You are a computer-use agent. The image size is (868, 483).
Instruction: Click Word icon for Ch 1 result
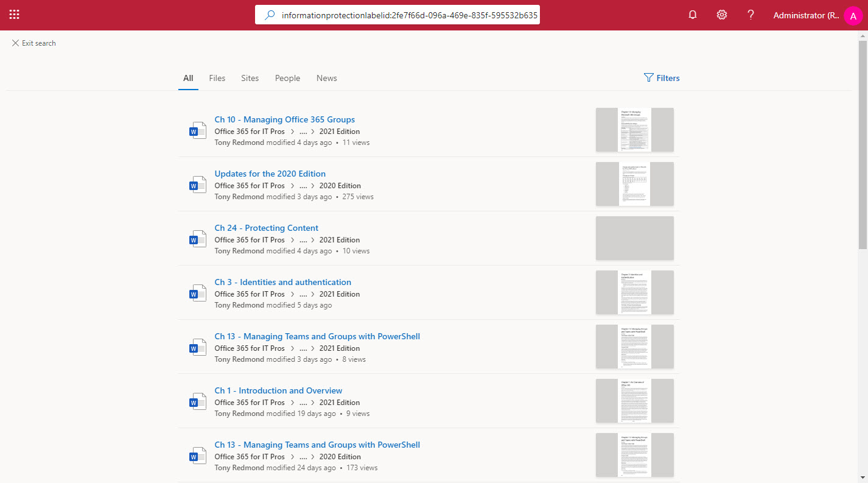(198, 401)
